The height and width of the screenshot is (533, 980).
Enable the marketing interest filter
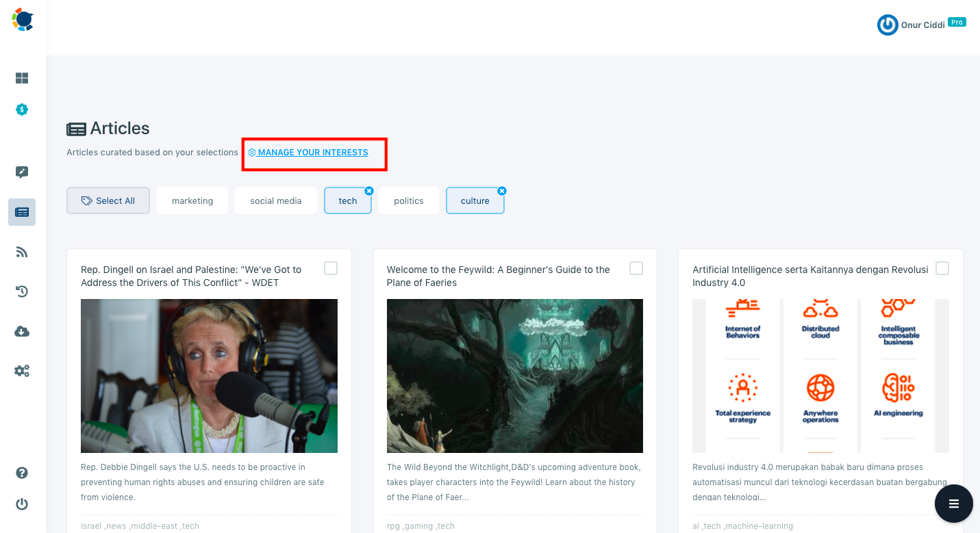pos(192,200)
